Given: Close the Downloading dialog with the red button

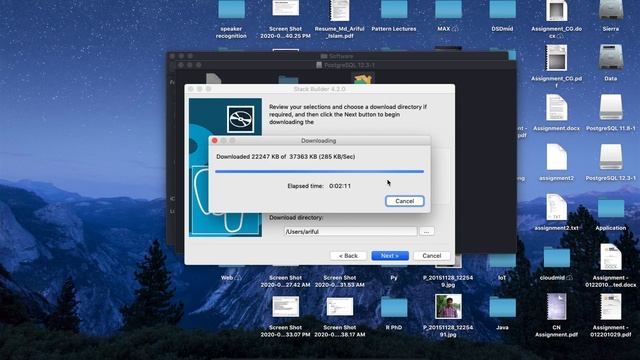Looking at the screenshot, I should [x=215, y=140].
